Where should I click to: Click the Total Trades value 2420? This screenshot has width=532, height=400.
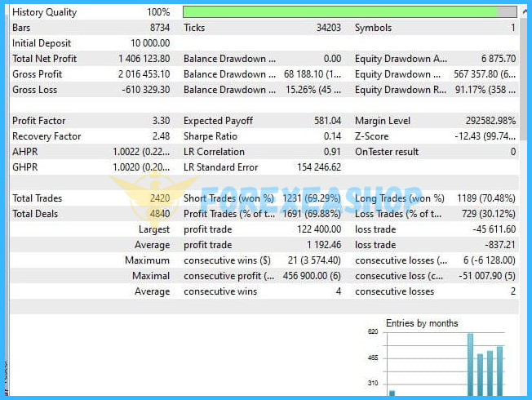(x=160, y=198)
